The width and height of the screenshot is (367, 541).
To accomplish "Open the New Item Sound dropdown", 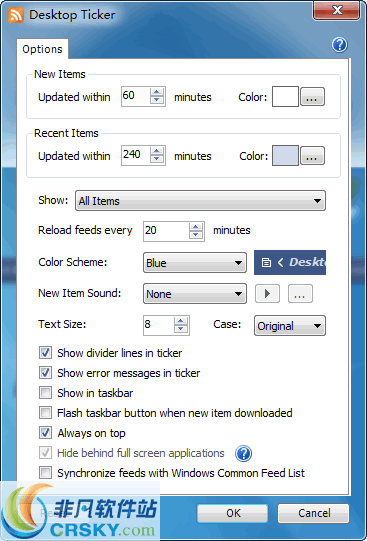I will [x=195, y=294].
